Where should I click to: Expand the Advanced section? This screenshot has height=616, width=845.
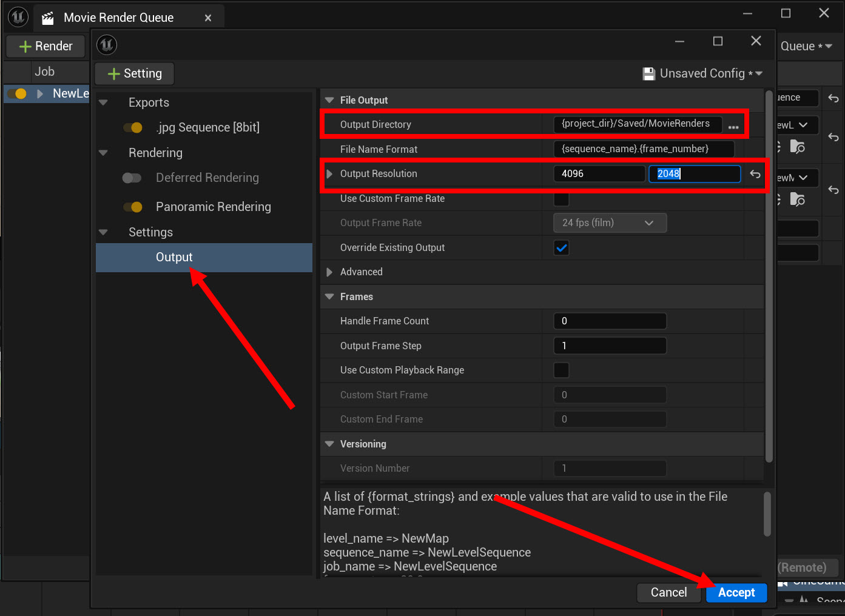tap(329, 272)
